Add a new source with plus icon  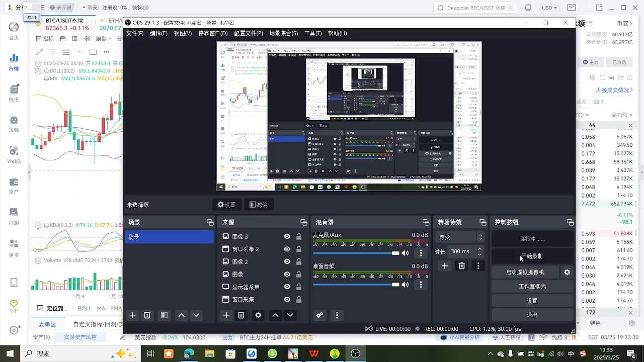226,315
